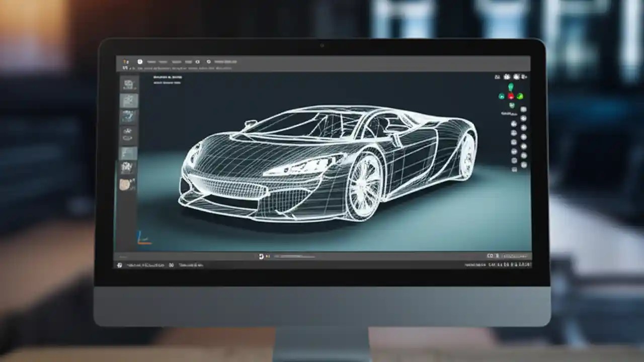Click the red center pivot icon in right toolbar
This screenshot has width=644, height=362.
(511, 96)
